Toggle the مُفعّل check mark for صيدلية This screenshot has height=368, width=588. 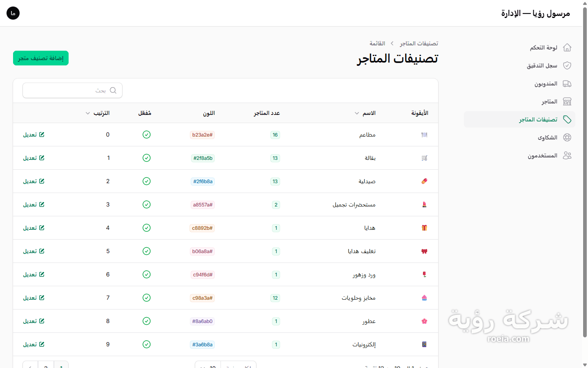pyautogui.click(x=147, y=181)
